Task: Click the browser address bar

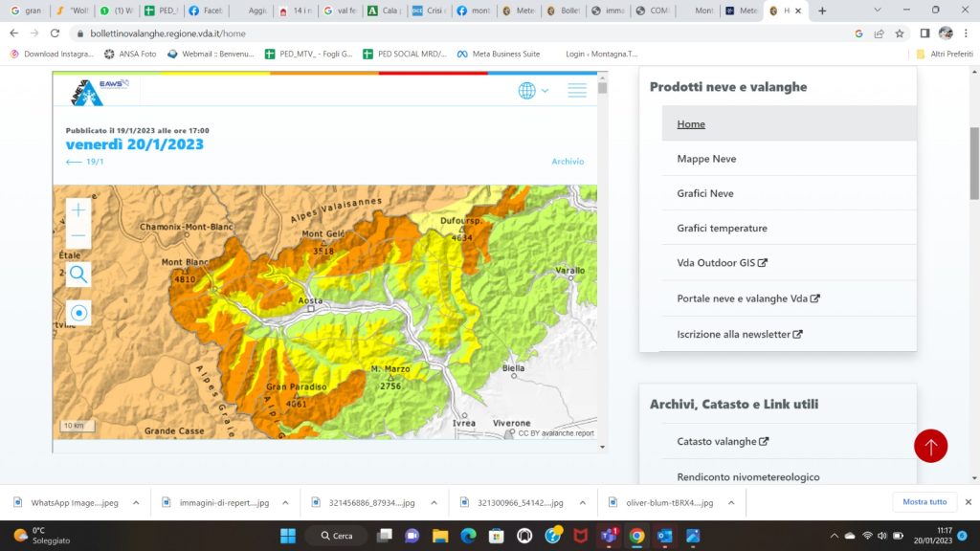Action: pos(287,32)
